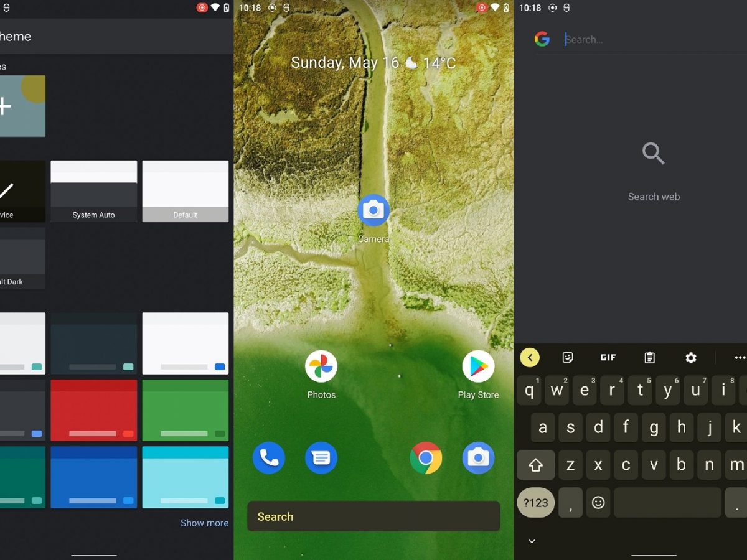Tap the emoji key on keyboard
The height and width of the screenshot is (560, 747).
(598, 503)
